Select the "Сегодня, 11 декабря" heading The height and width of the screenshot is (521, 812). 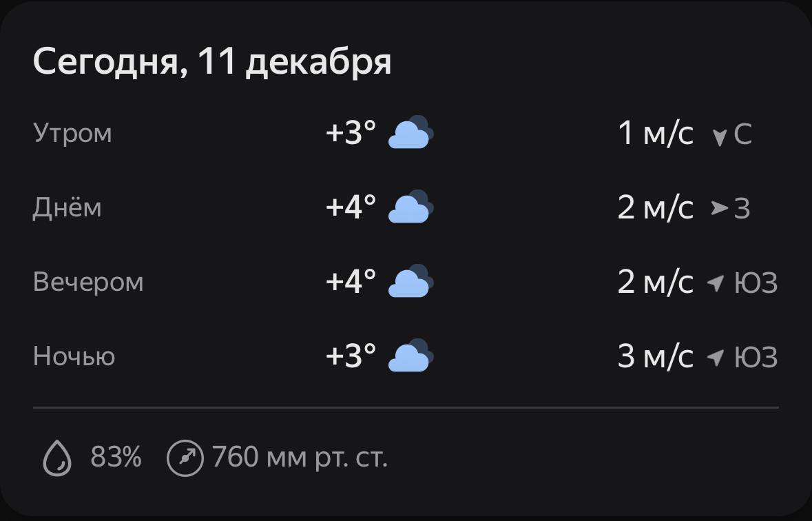click(x=212, y=62)
